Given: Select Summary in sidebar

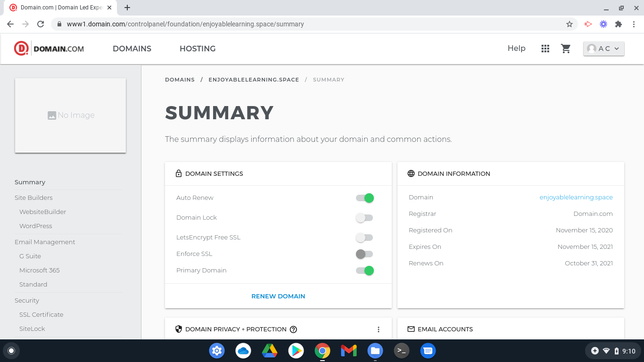Looking at the screenshot, I should click(x=30, y=182).
